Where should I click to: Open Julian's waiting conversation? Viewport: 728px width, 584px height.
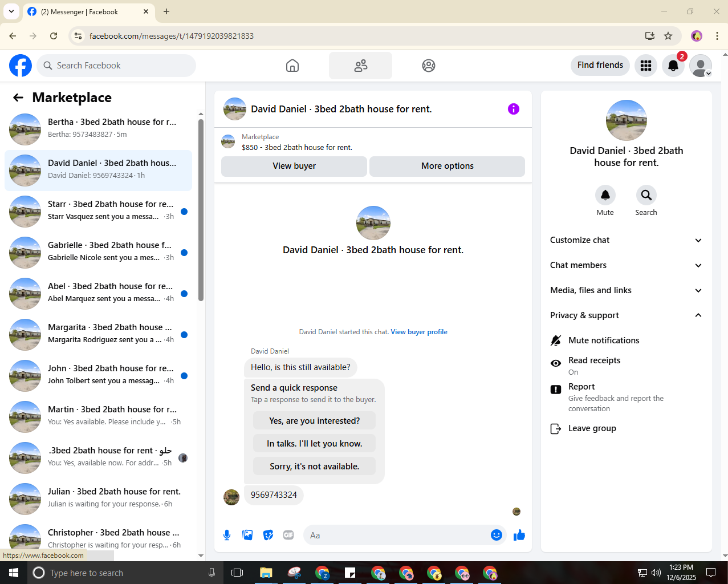click(98, 499)
